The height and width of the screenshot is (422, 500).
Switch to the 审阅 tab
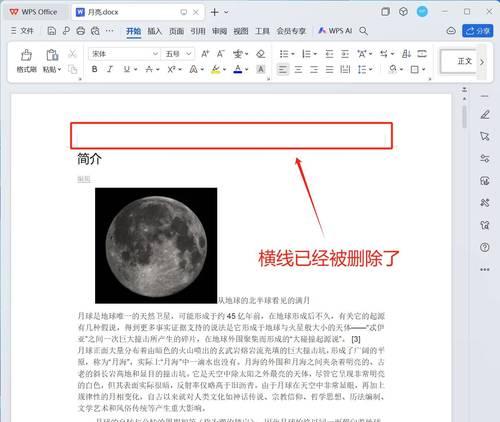[x=219, y=31]
